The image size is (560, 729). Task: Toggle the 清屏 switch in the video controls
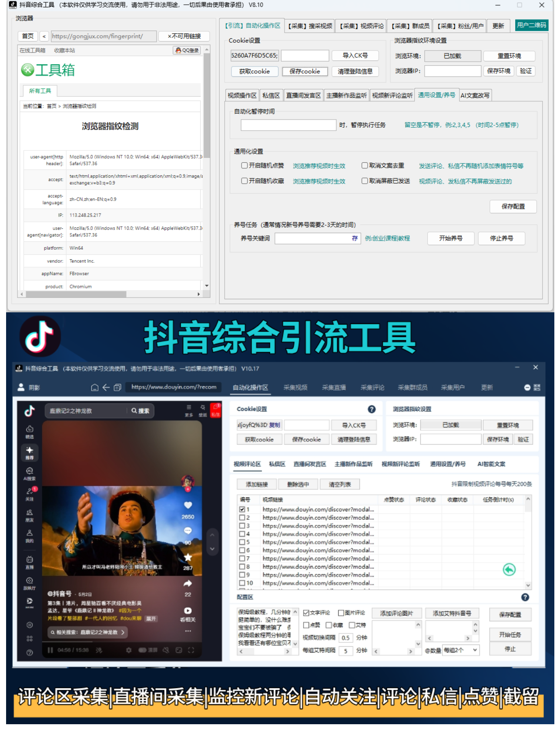coord(142,650)
